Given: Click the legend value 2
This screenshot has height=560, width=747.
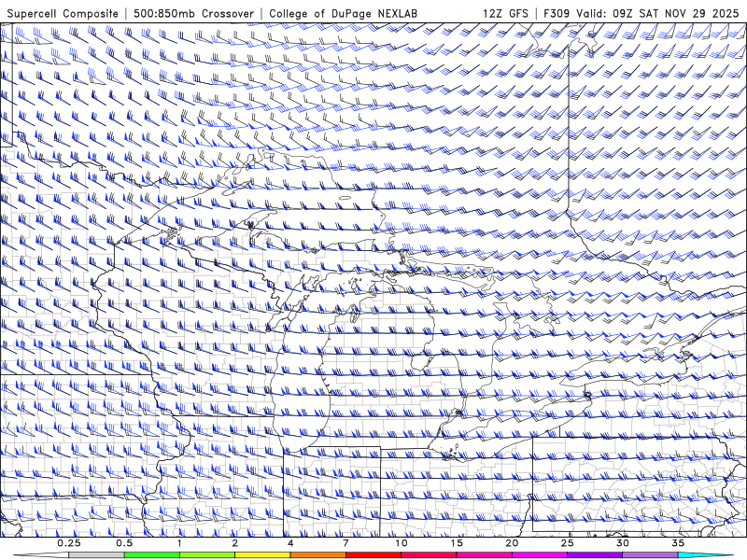Looking at the screenshot, I should point(235,543).
